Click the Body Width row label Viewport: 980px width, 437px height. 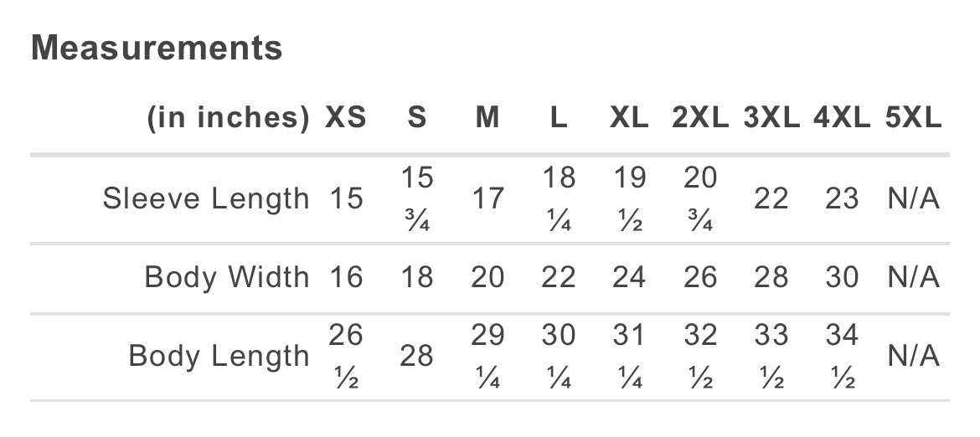point(227,277)
